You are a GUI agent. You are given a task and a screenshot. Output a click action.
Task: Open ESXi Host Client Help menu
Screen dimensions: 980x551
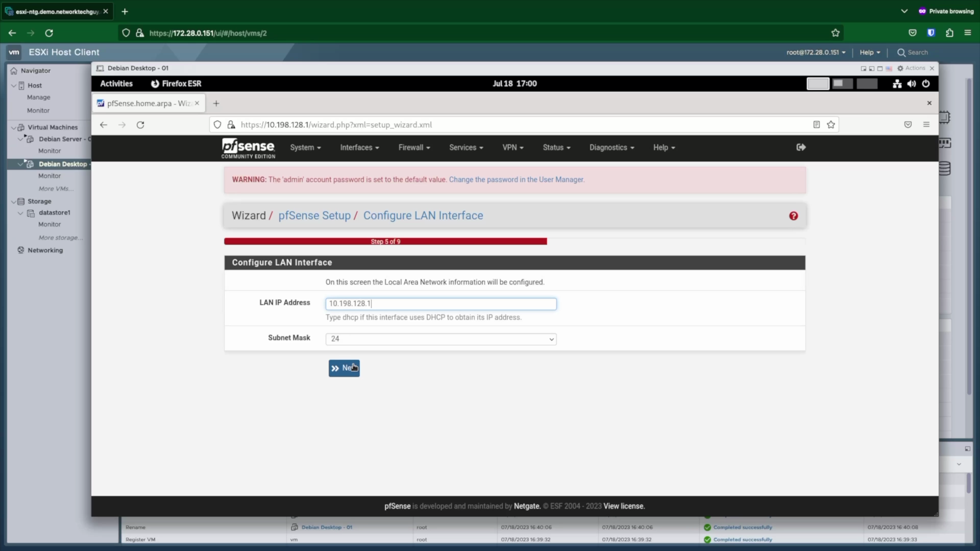tap(870, 53)
